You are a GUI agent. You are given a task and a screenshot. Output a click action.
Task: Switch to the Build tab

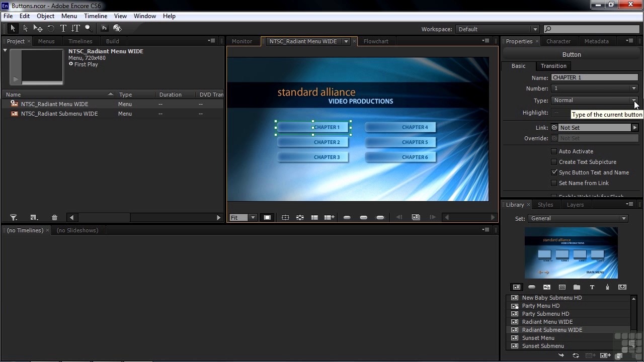[113, 41]
